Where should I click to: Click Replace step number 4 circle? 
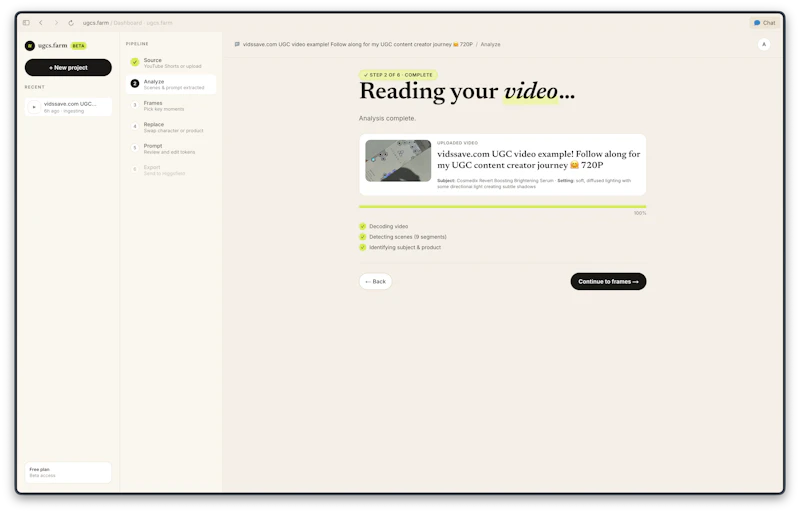(x=135, y=126)
